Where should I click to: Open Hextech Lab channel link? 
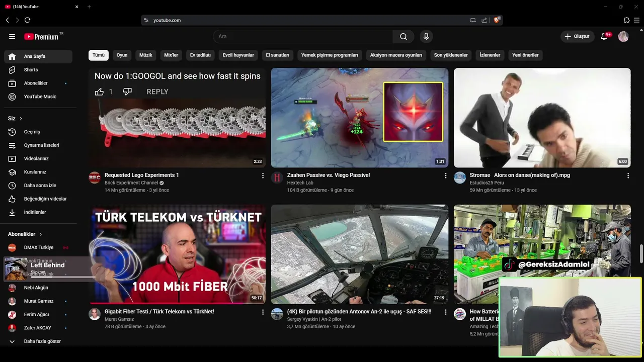tap(300, 183)
